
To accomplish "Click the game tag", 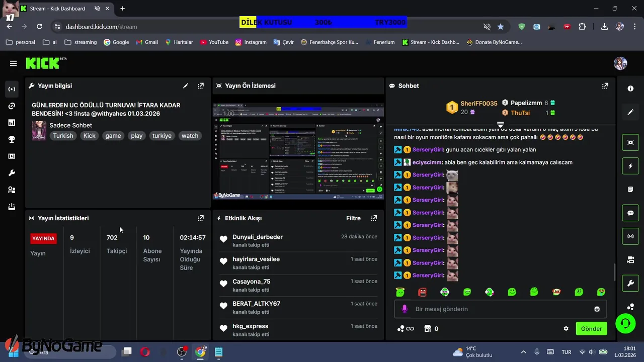I will [x=113, y=136].
